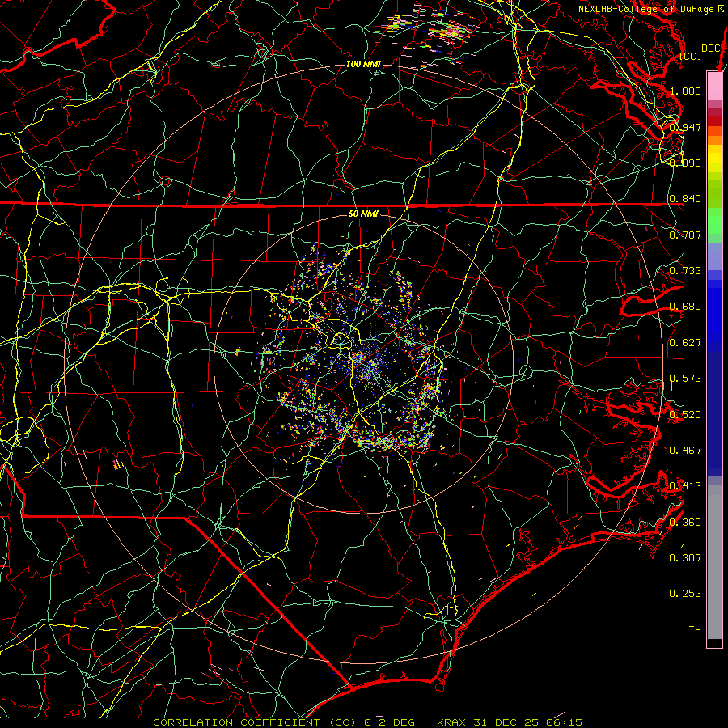Screen dimensions: 728x728
Task: Pick the olive green color bar segment
Action: pyautogui.click(x=714, y=193)
